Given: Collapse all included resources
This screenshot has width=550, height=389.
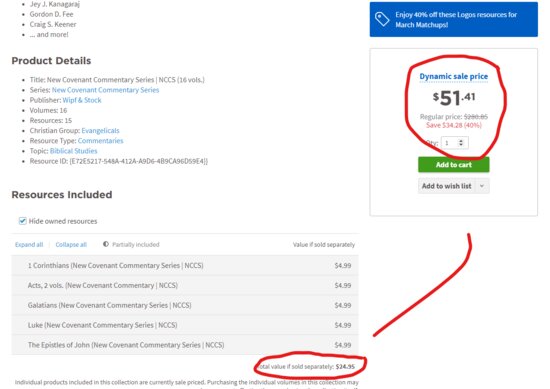Looking at the screenshot, I should (71, 244).
